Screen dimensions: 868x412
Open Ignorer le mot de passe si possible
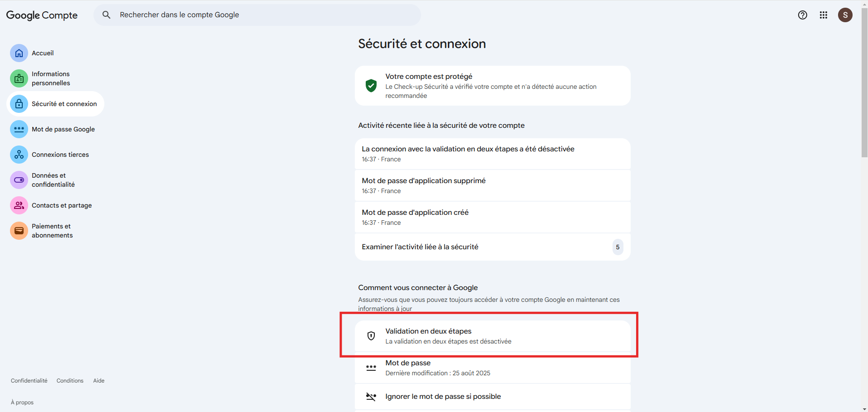[x=492, y=397]
